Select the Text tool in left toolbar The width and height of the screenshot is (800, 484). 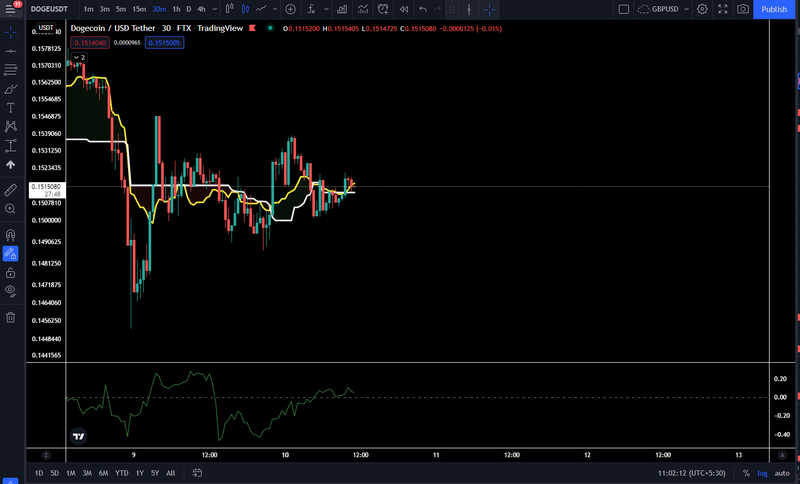point(10,108)
